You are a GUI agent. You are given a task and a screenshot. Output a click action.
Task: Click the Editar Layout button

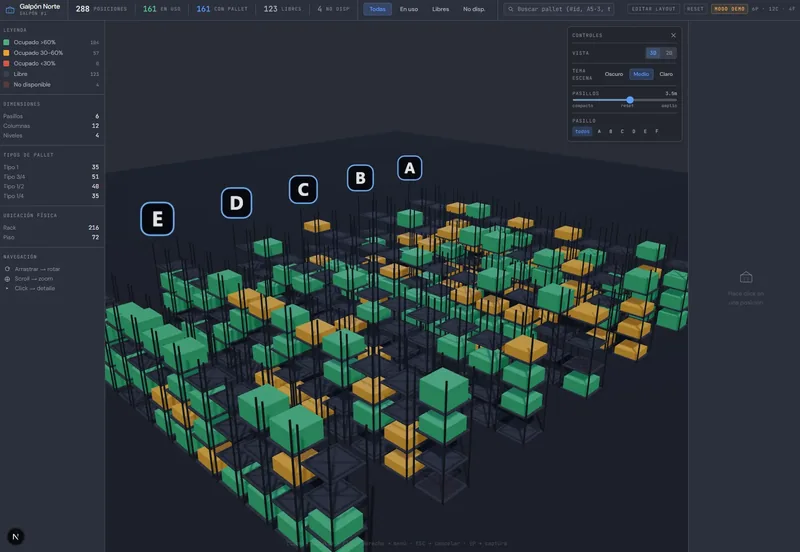654,9
